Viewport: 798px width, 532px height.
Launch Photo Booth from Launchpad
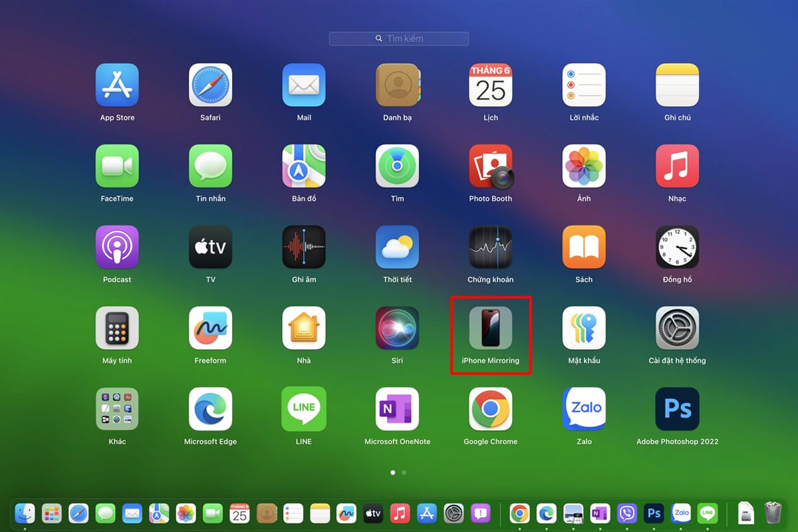(490, 166)
